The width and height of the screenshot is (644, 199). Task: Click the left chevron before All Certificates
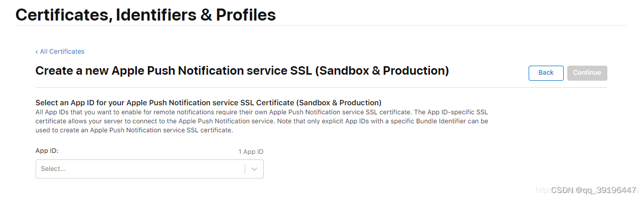37,52
